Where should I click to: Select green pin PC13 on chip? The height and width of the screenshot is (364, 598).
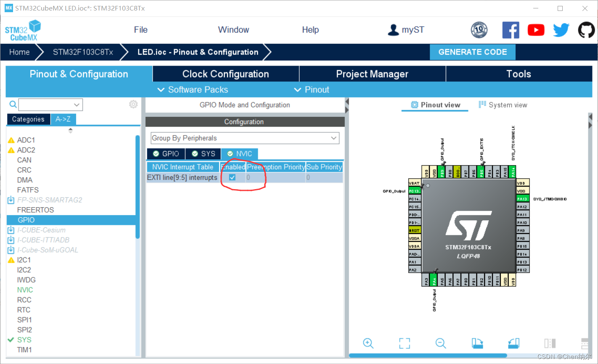(414, 191)
